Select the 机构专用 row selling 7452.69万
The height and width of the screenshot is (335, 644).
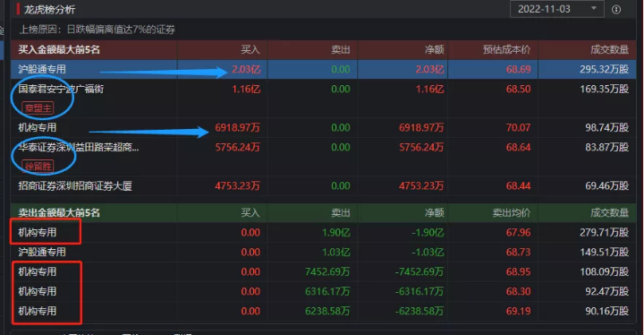click(324, 271)
